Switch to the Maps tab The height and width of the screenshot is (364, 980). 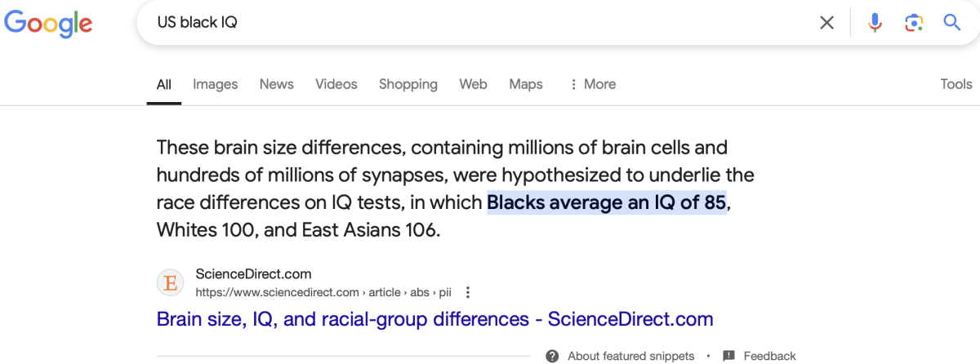pos(526,84)
